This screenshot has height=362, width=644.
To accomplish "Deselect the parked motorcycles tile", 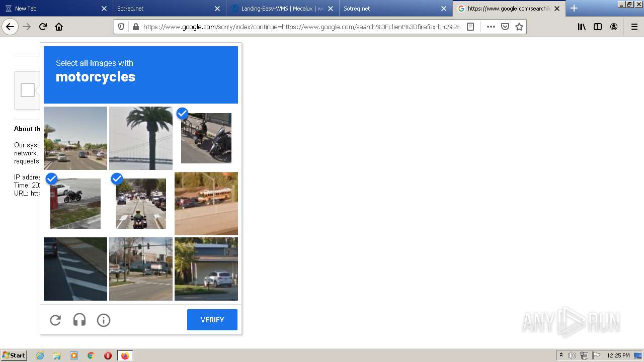I will (x=206, y=138).
